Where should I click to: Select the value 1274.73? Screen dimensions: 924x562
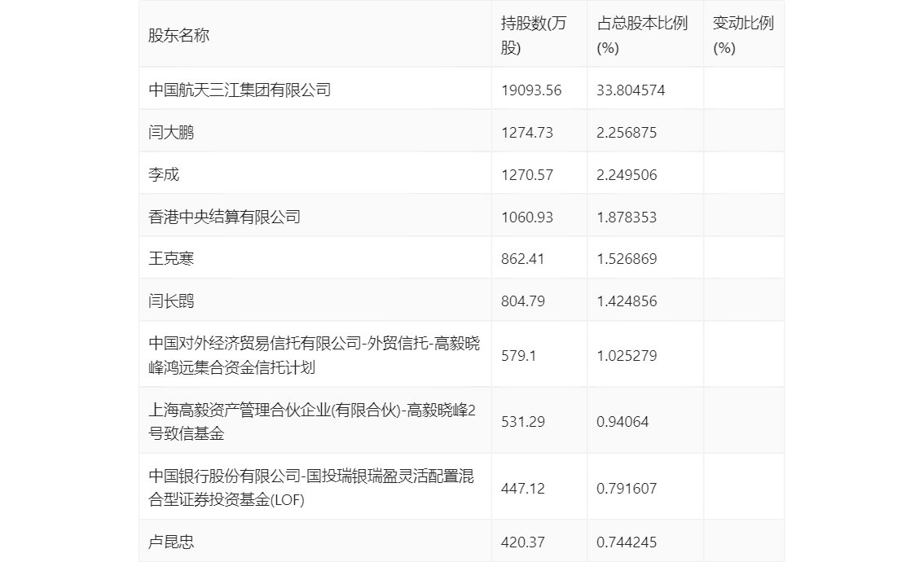pyautogui.click(x=527, y=133)
